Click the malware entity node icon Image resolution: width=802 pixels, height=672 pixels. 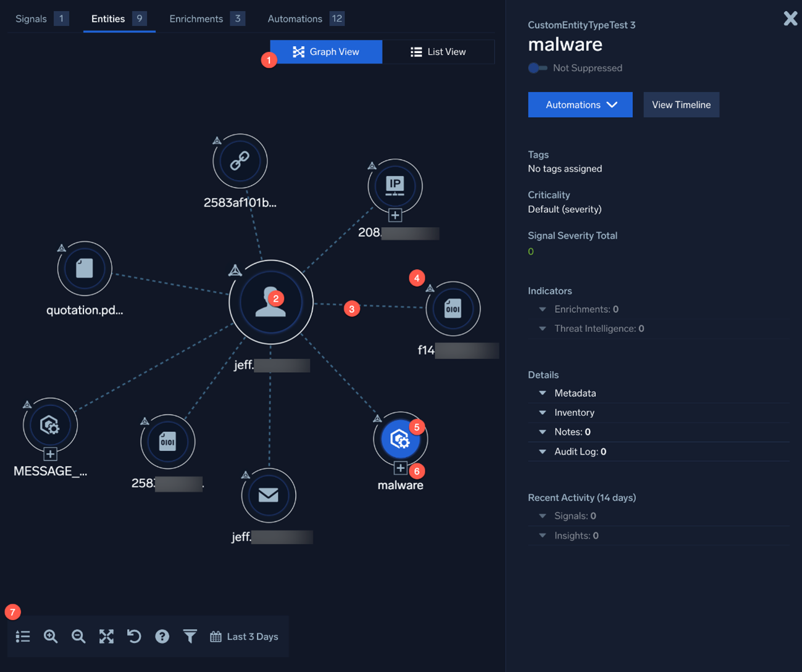tap(400, 439)
